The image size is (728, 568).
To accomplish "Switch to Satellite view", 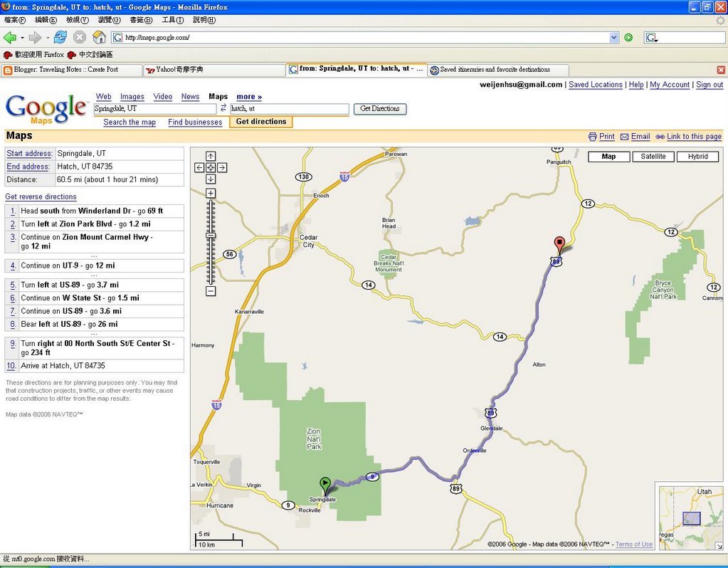I will [653, 157].
